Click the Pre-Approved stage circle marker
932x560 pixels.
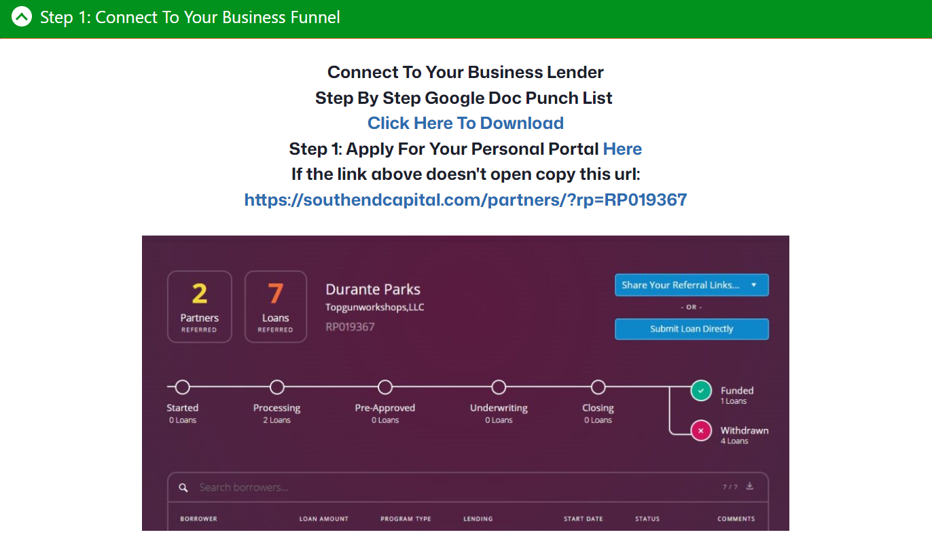pos(385,387)
